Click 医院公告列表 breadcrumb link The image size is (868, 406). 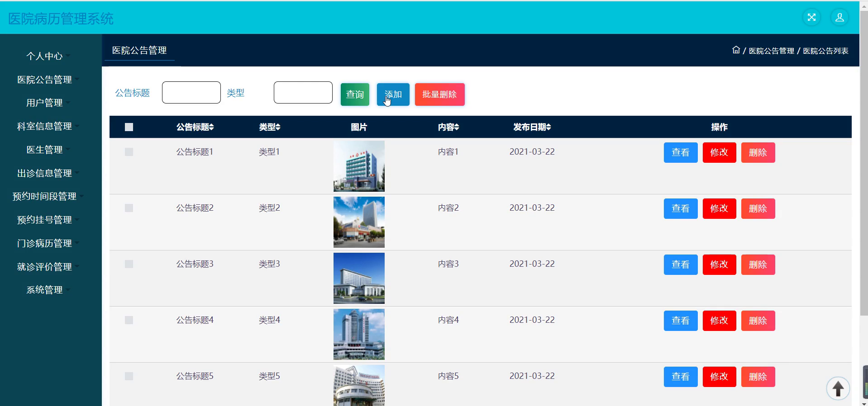pyautogui.click(x=825, y=51)
